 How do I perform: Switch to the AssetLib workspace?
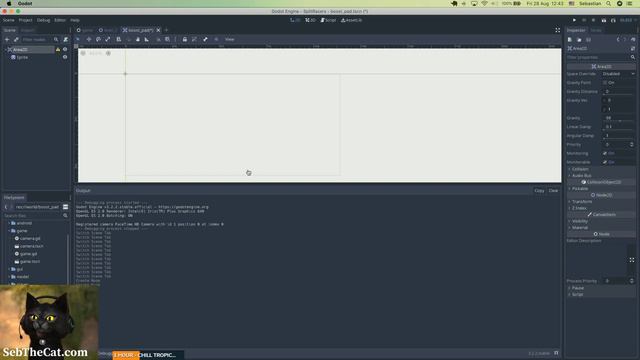pos(351,20)
